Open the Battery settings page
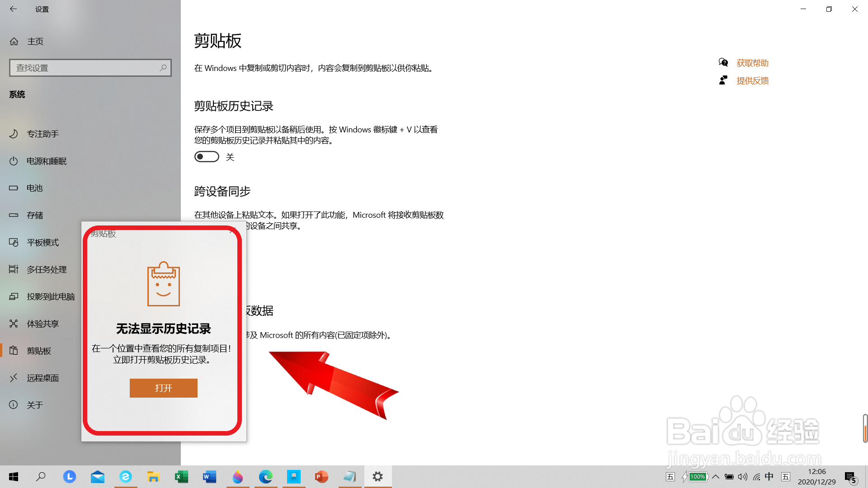The height and width of the screenshot is (488, 868). pos(34,188)
